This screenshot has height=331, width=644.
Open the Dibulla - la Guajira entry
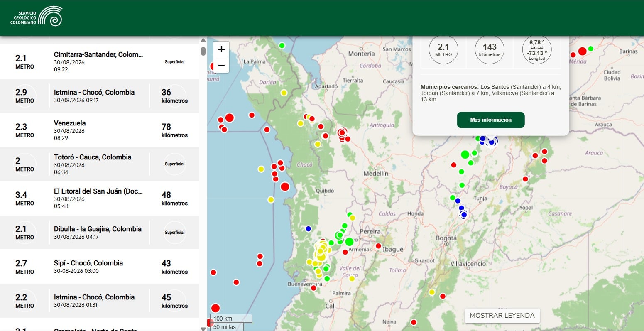point(100,232)
